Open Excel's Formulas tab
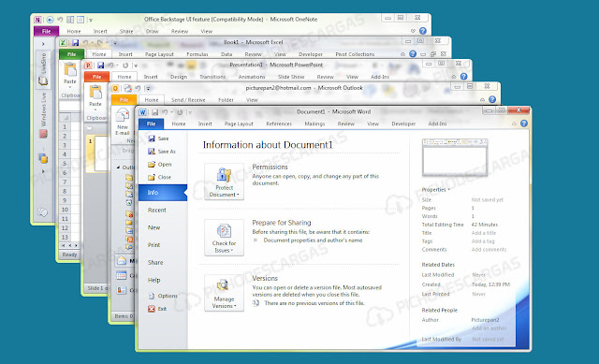 [x=197, y=54]
